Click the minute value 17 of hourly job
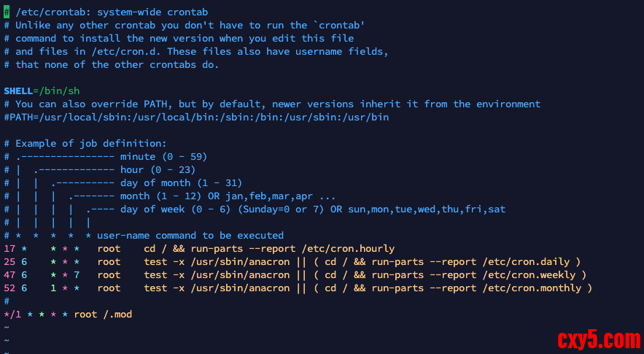Image resolution: width=644 pixels, height=354 pixels. click(x=9, y=249)
